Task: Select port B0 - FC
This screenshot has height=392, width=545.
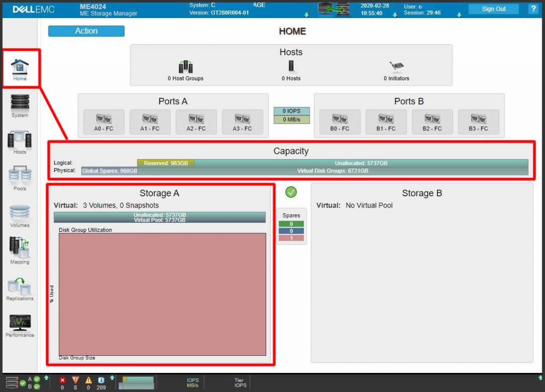Action: pyautogui.click(x=340, y=122)
